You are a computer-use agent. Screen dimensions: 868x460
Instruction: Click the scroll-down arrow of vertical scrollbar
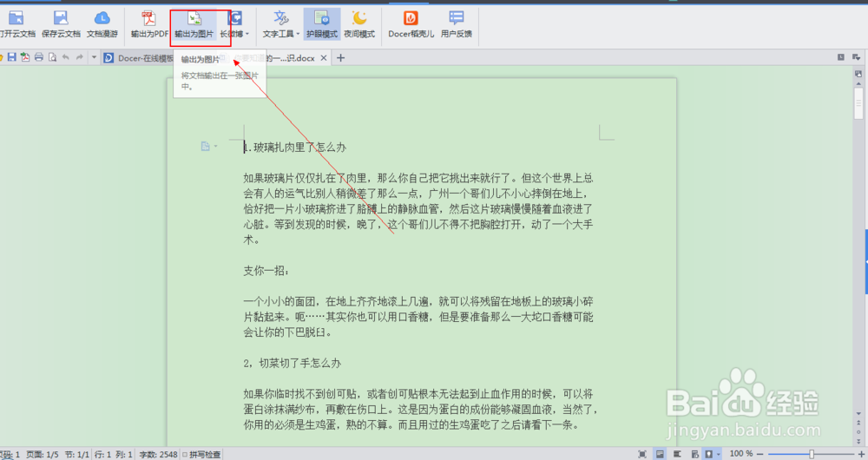pyautogui.click(x=858, y=413)
